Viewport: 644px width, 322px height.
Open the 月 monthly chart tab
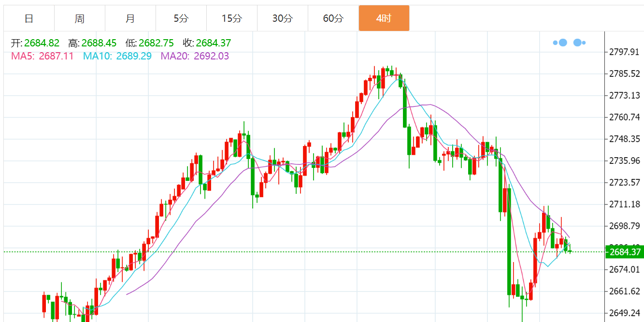tap(130, 18)
